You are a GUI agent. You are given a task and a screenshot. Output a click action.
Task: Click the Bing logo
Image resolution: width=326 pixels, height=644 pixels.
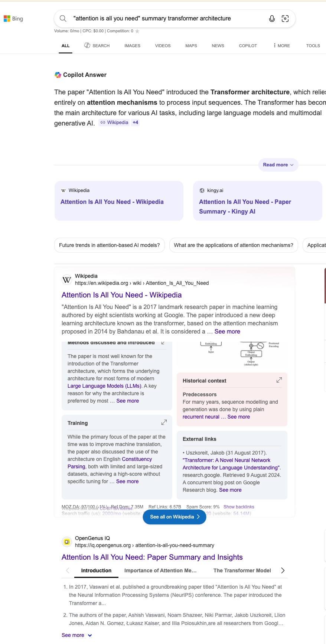(13, 19)
